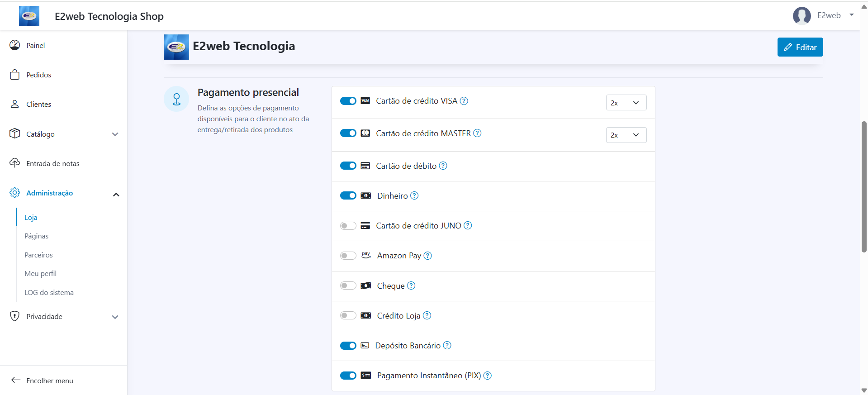
Task: Open Páginas submenu item
Action: 36,236
